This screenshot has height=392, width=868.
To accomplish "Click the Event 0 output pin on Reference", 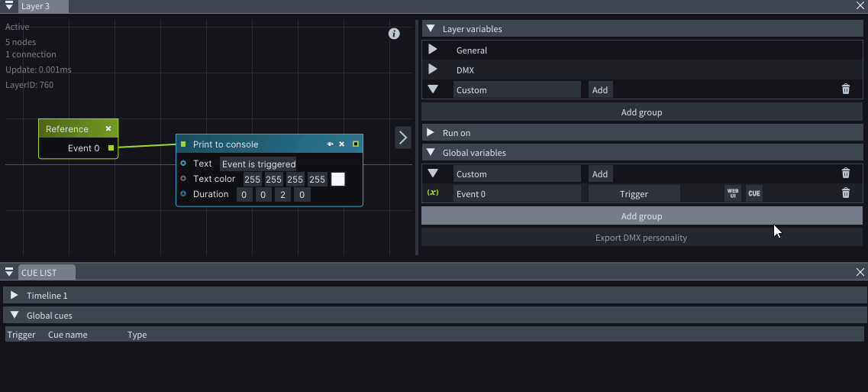I will [111, 148].
